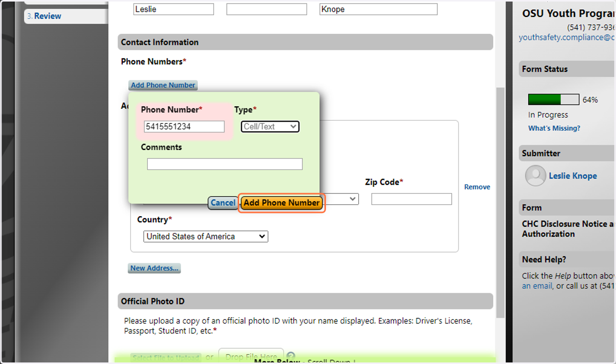
Task: Click the first name field containing Leslie
Action: click(174, 9)
